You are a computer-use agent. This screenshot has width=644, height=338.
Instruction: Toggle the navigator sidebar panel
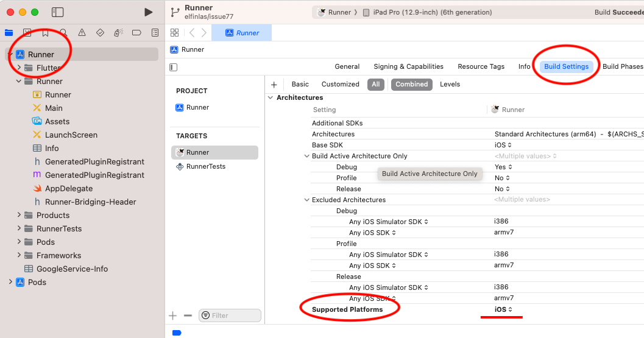tap(57, 12)
